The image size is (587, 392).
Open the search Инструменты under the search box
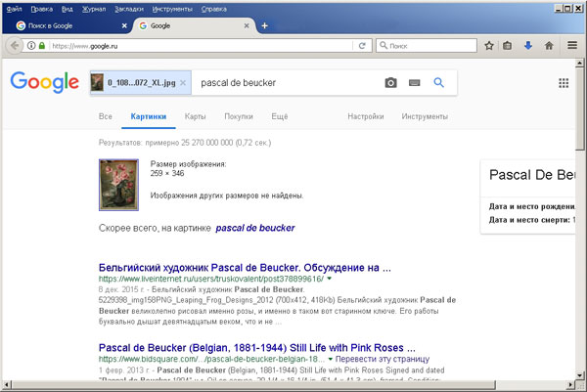[x=425, y=116]
